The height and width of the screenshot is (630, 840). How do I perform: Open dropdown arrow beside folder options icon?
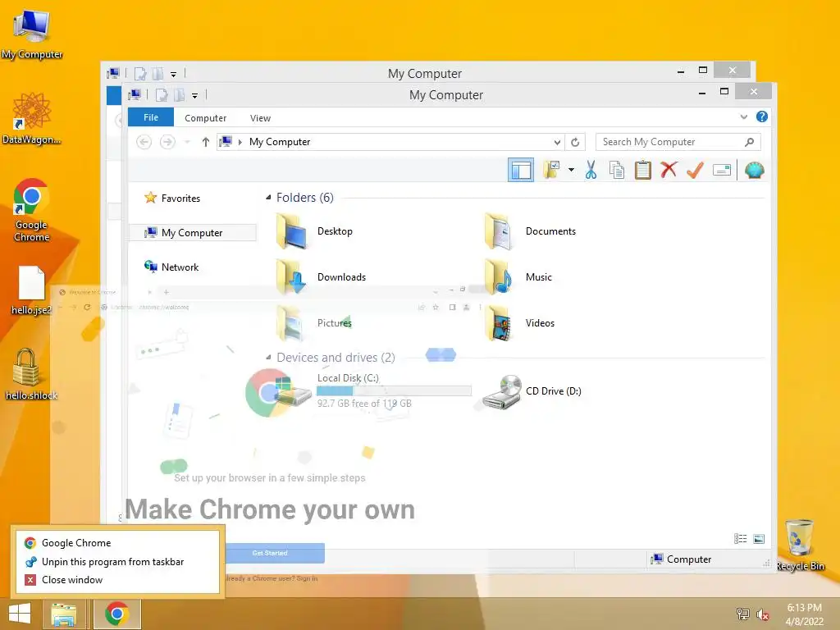[x=571, y=171]
